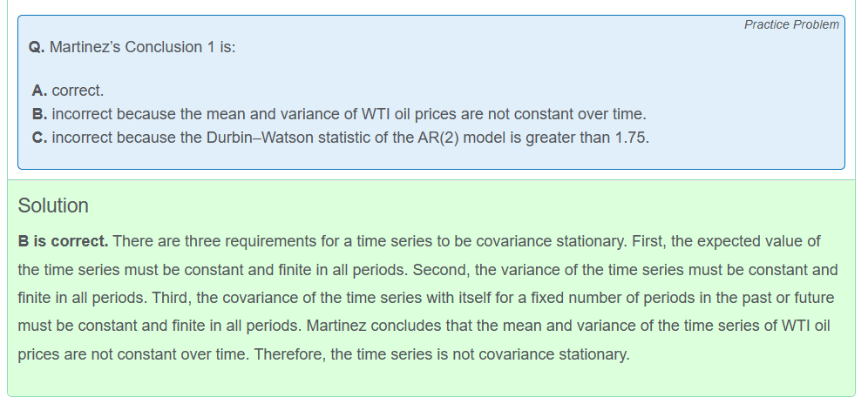Select answer option A "correct."

78,91
